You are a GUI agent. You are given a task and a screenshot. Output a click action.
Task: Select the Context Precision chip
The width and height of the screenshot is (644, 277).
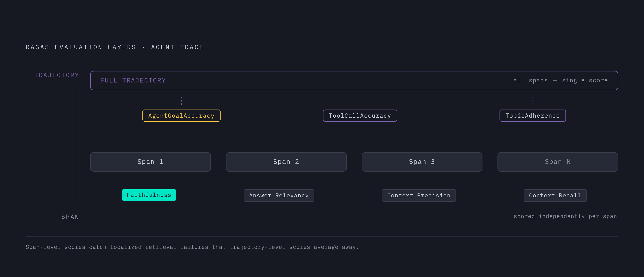pyautogui.click(x=419, y=196)
